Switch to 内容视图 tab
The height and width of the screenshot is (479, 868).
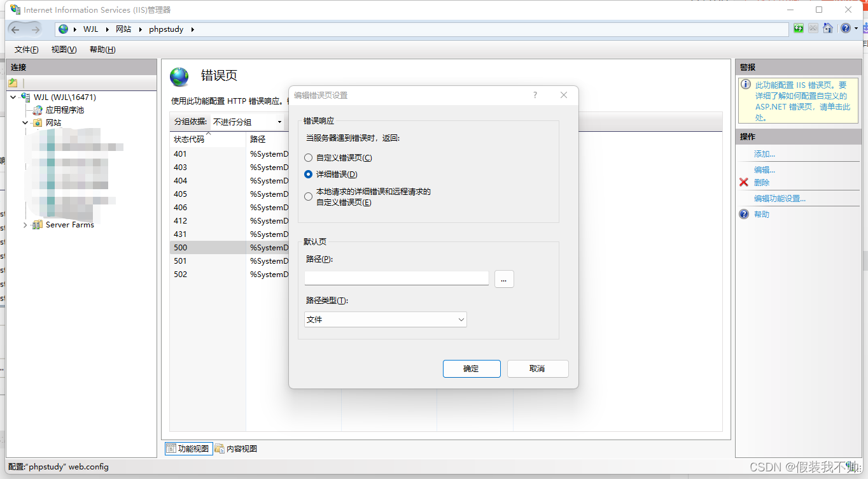pyautogui.click(x=236, y=448)
